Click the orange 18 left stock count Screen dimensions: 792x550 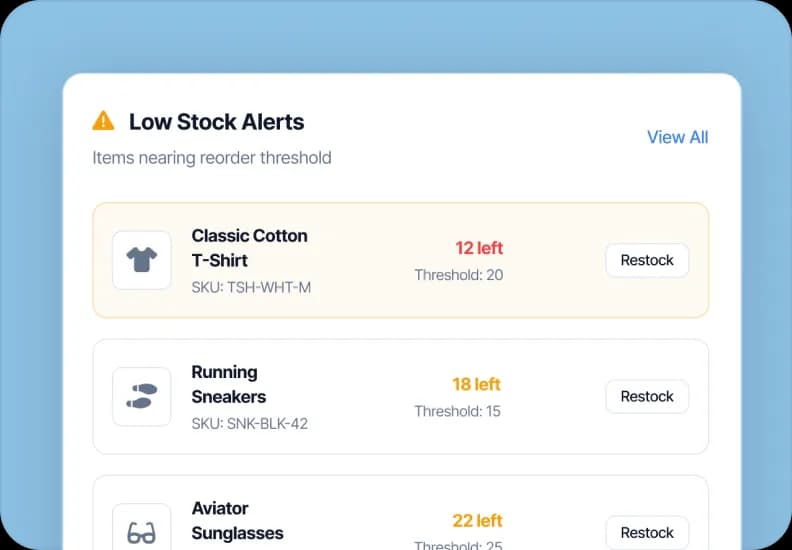click(476, 384)
